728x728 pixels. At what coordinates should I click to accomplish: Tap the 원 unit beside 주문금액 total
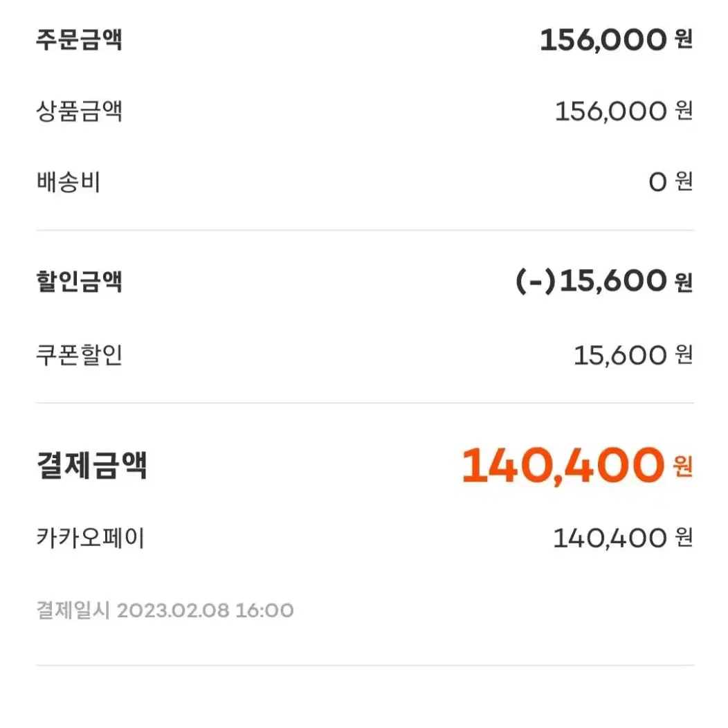684,39
